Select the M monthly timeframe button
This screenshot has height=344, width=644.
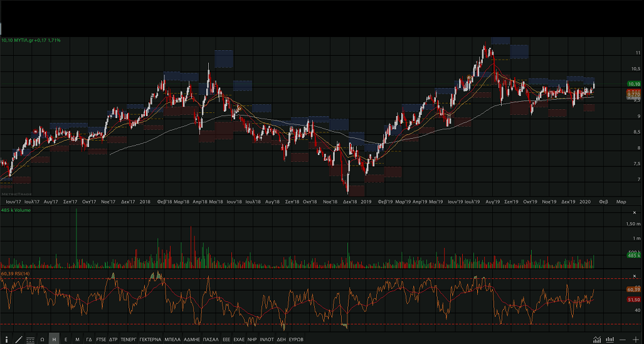pyautogui.click(x=77, y=339)
